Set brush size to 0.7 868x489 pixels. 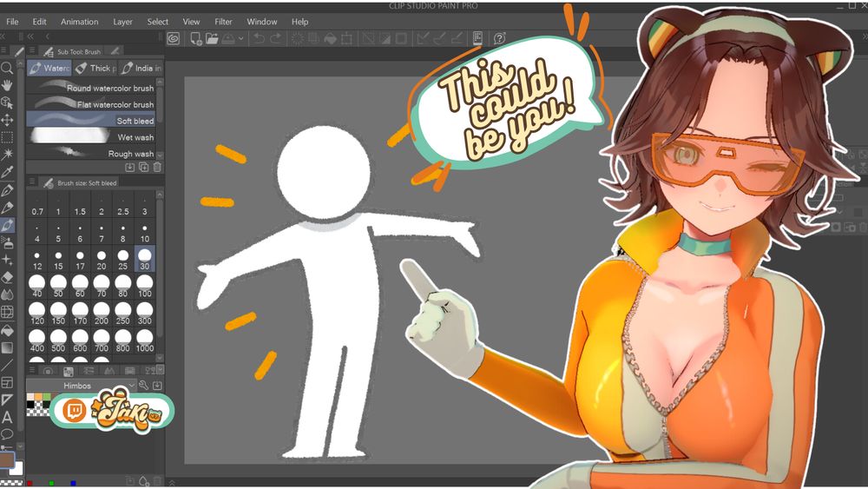(x=37, y=204)
